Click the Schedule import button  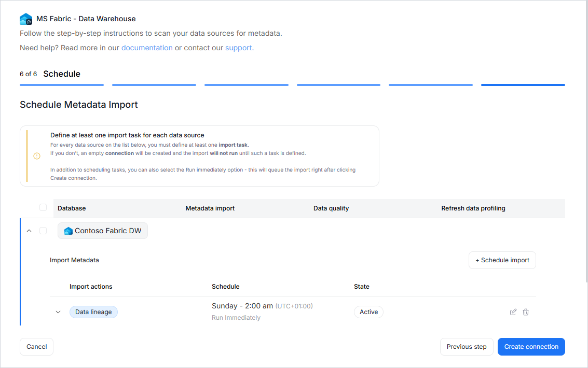point(502,260)
